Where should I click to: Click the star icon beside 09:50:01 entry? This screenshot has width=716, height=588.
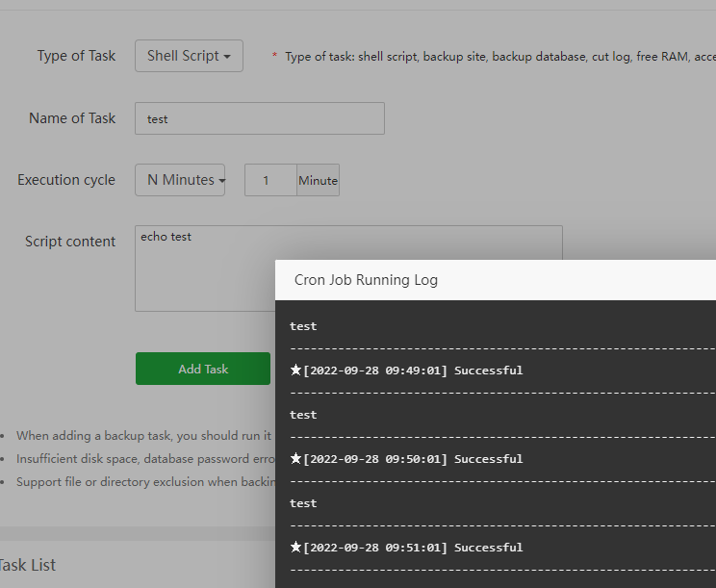point(295,459)
